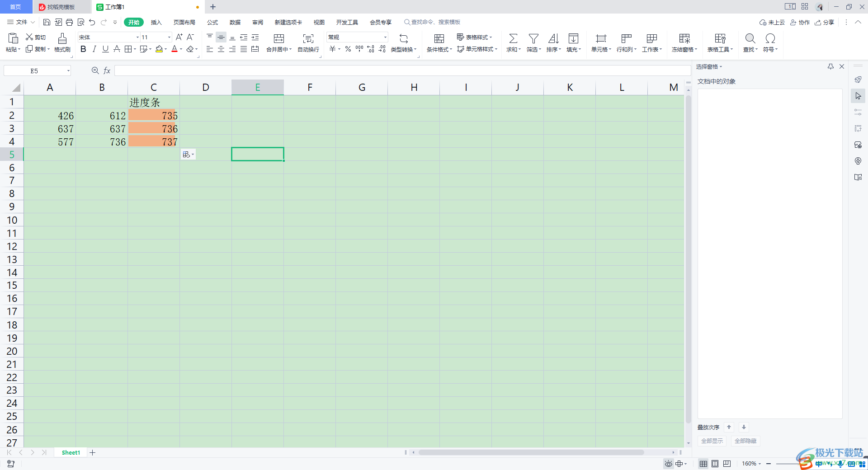
Task: Align text to the left horizontally
Action: (210, 49)
